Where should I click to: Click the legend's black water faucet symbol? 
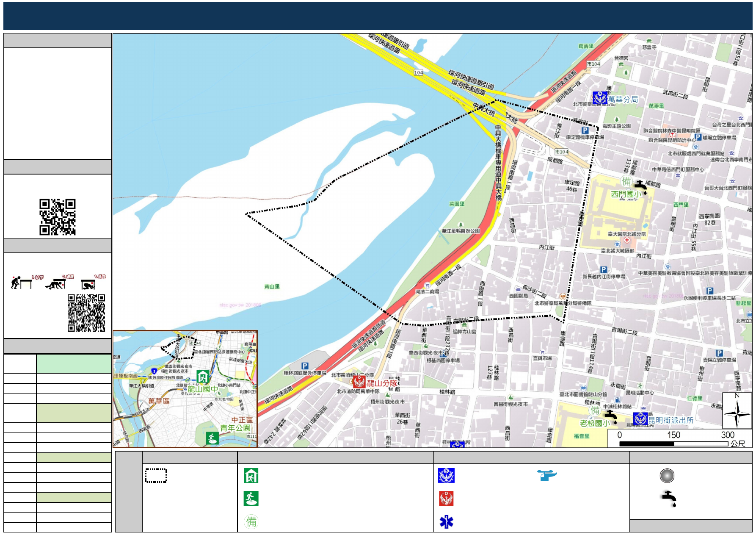(x=669, y=499)
